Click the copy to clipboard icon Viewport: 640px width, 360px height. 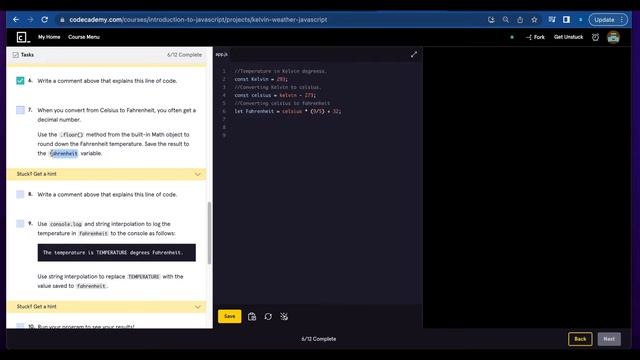(252, 316)
